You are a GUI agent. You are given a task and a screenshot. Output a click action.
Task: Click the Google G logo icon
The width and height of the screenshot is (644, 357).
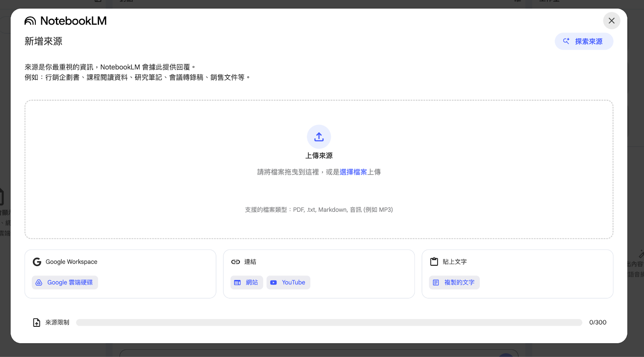[x=37, y=262]
